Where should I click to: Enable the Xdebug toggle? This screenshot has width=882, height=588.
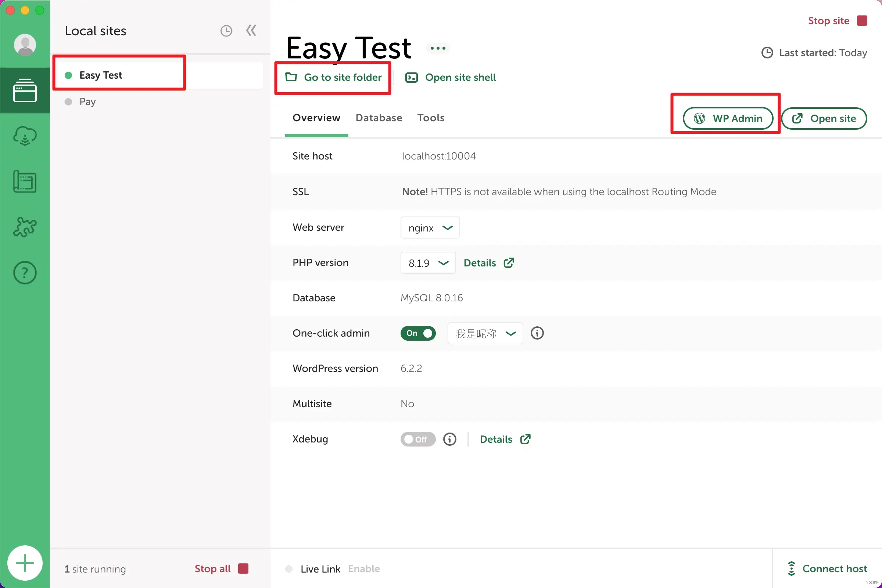click(418, 439)
